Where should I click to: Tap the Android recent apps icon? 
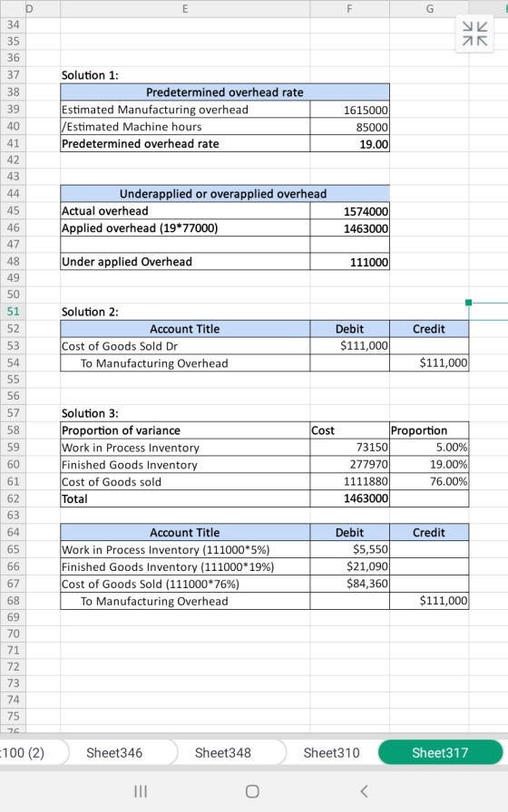[141, 791]
